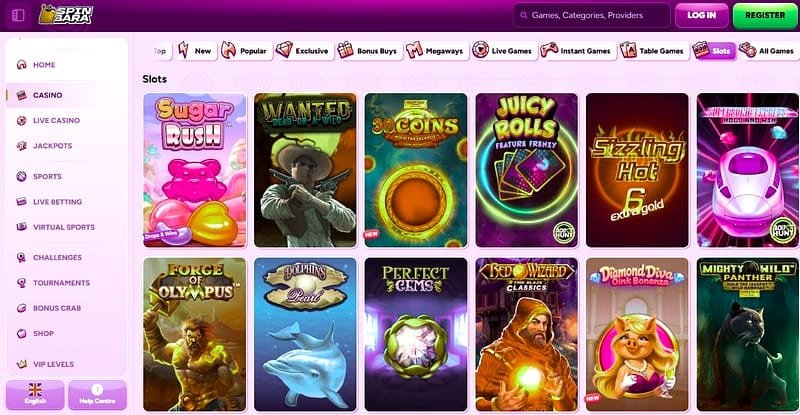Click the Help Centre question mark button

point(97,395)
